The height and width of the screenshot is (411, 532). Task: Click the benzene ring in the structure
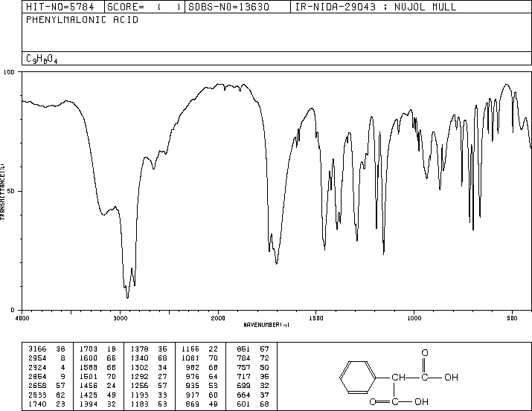tap(357, 378)
